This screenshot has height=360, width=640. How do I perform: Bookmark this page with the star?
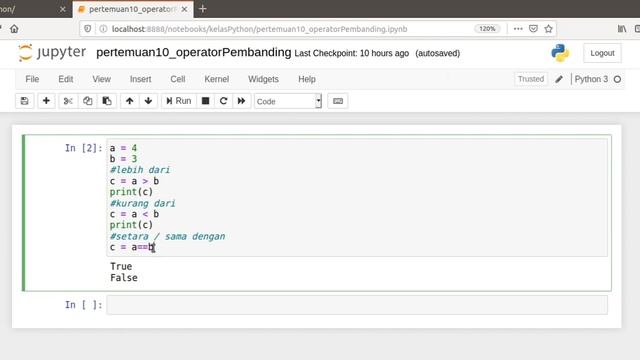pyautogui.click(x=549, y=29)
